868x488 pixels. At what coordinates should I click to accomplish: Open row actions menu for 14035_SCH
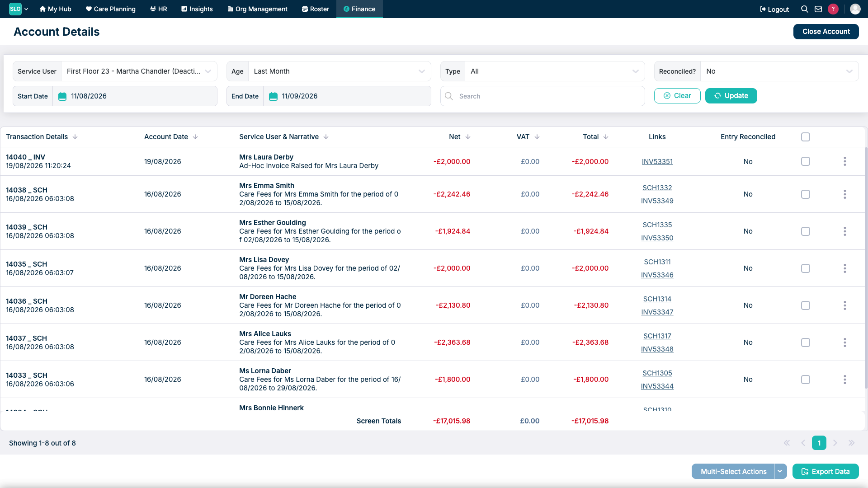click(x=844, y=268)
